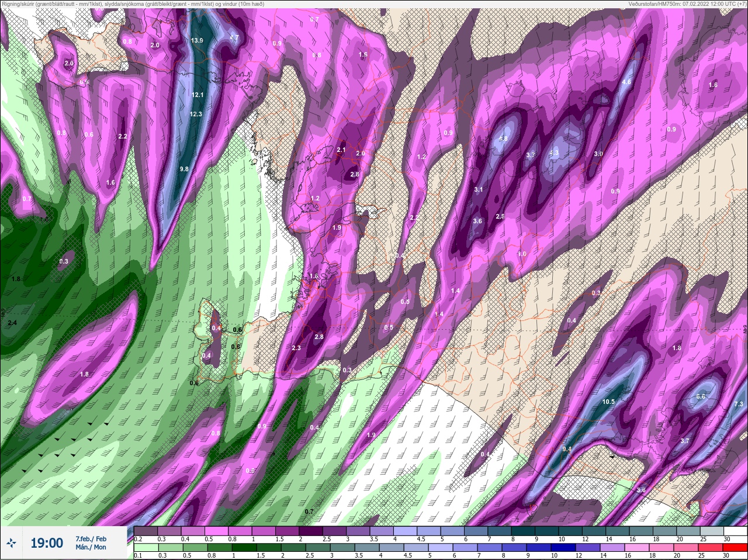Click the 7.3 precipitation value on the map
Viewport: 748px width, 560px height.
point(738,404)
